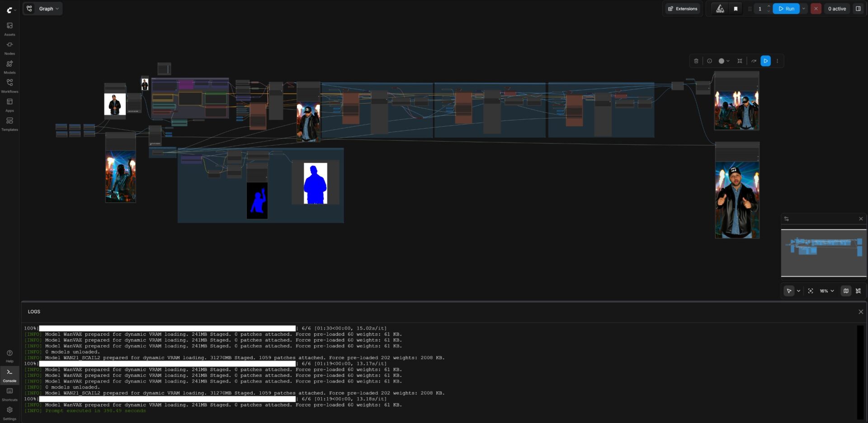
Task: Click the bypass node curved arrow icon
Action: pos(754,61)
